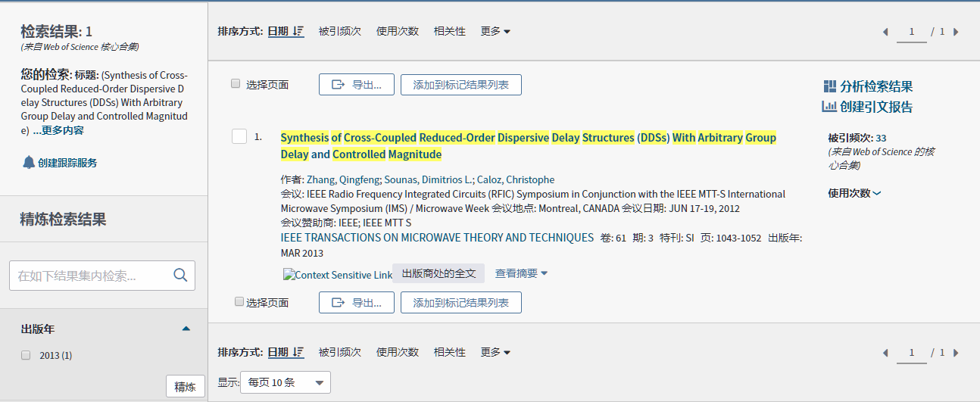Select checkbox for result 1
This screenshot has width=980, height=402.
239,136
